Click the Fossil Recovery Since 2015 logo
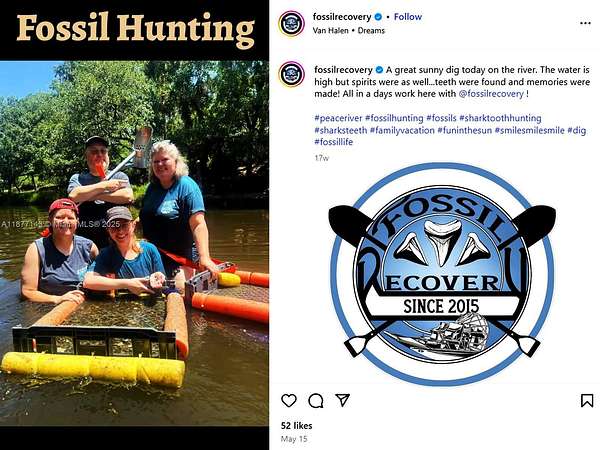 (442, 274)
